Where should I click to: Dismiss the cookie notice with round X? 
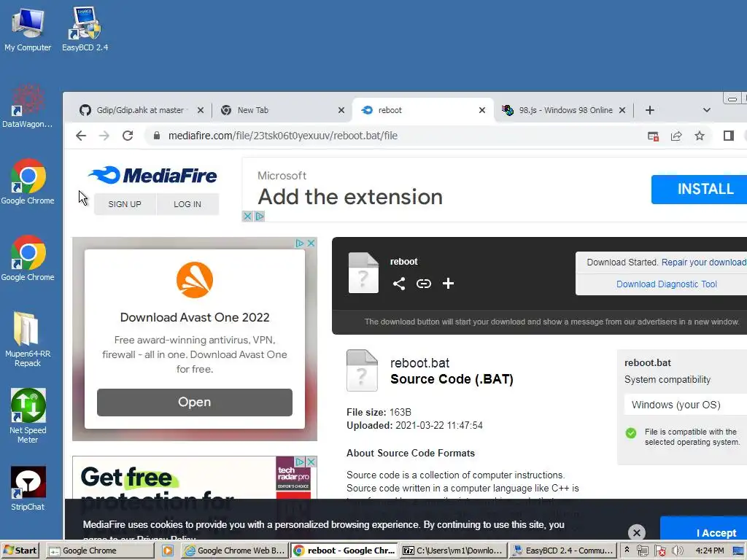tap(636, 532)
